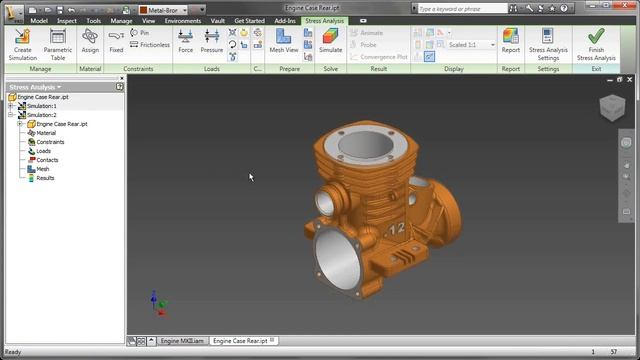Screen dimensions: 640x360
Task: Select the Mesh node in browser
Action: click(x=38, y=169)
